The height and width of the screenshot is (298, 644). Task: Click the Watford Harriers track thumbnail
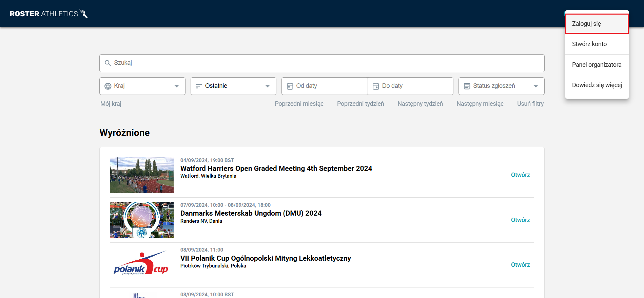click(x=142, y=175)
